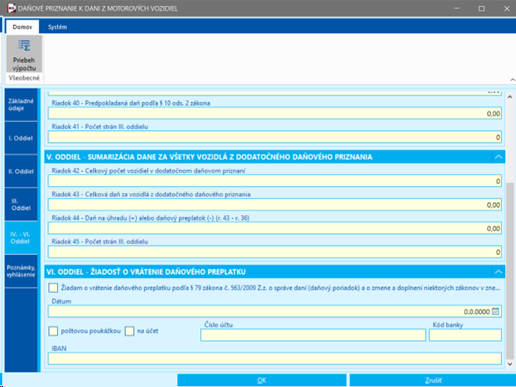Collapse the VI. ODDIEL section
Image resolution: width=516 pixels, height=387 pixels.
(498, 272)
